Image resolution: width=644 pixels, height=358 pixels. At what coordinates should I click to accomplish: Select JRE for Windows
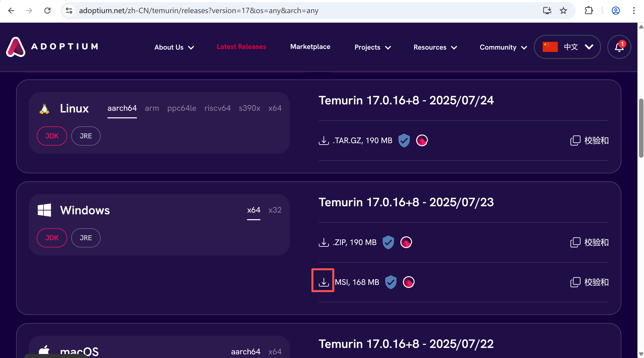[86, 238]
